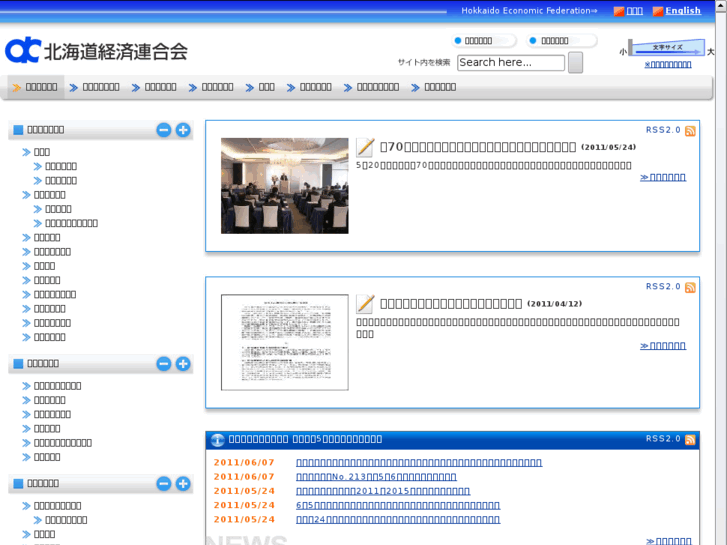Open the article headline dated 2011/04/12

pyautogui.click(x=451, y=304)
